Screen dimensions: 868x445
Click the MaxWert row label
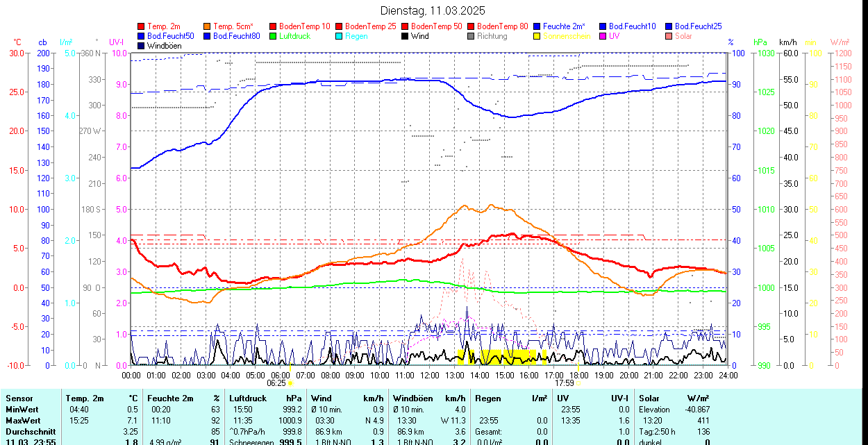tap(24, 421)
